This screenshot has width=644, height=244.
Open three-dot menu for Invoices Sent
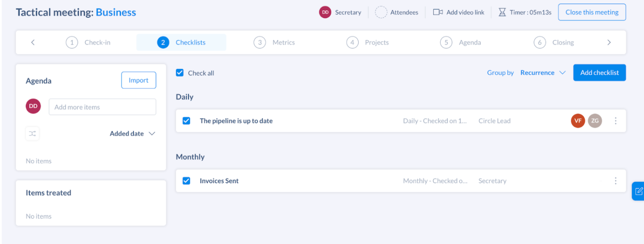616,181
